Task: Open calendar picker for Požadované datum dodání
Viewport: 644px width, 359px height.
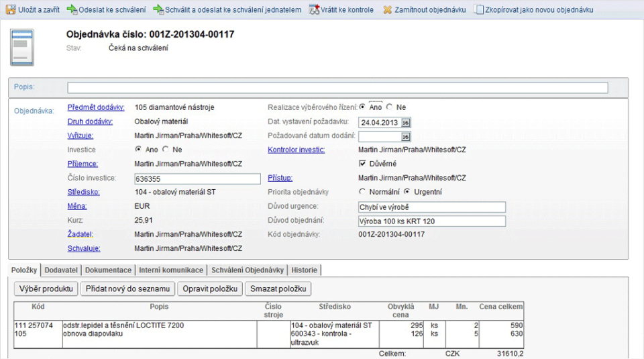Action: click(x=405, y=136)
